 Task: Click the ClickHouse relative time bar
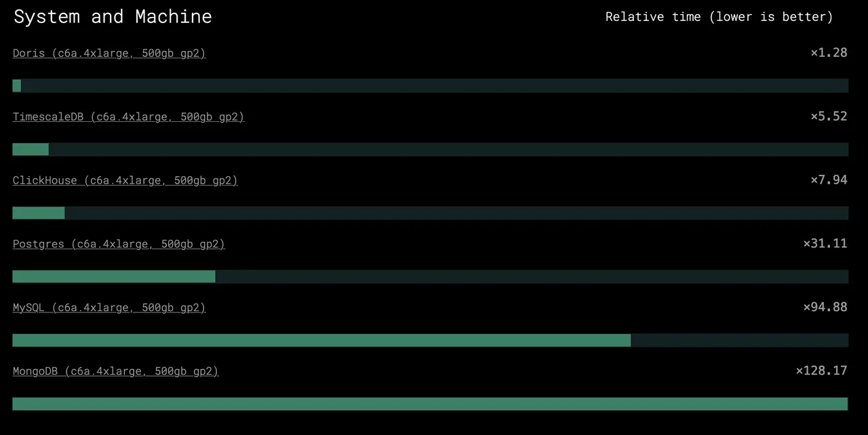[431, 213]
